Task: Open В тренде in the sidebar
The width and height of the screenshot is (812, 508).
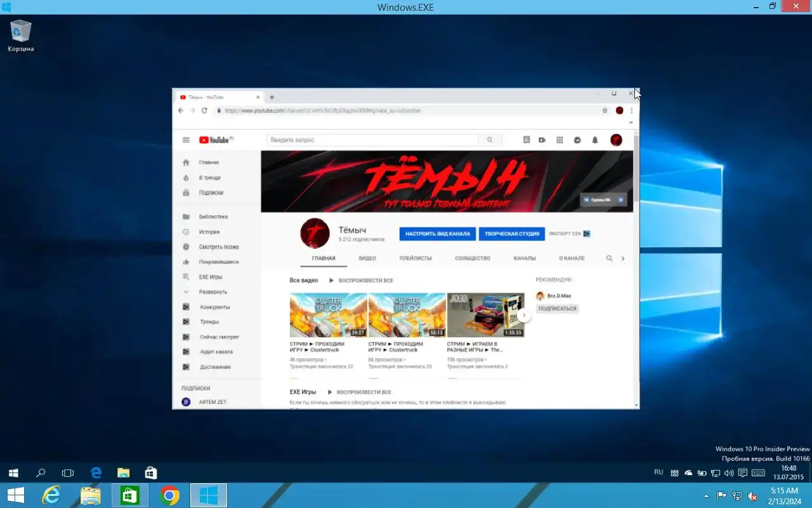Action: (209, 178)
